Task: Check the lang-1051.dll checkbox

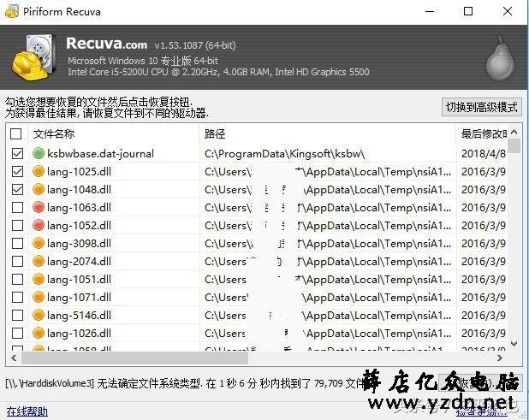Action: coord(17,279)
